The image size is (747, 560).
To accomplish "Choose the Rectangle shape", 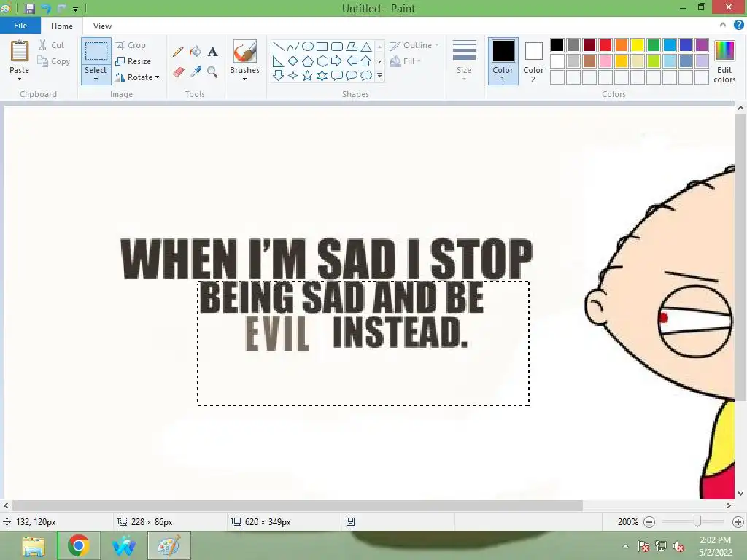I will click(322, 46).
